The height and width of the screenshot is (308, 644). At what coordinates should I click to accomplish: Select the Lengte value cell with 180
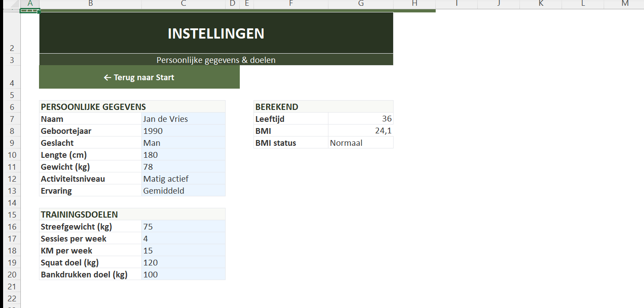click(x=183, y=155)
